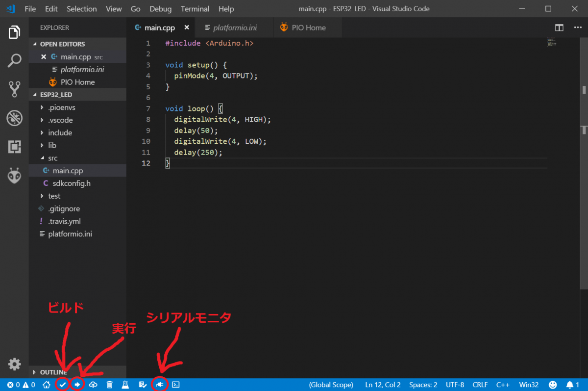Open the Explorer view in activity bar
The image size is (588, 391).
tap(14, 33)
